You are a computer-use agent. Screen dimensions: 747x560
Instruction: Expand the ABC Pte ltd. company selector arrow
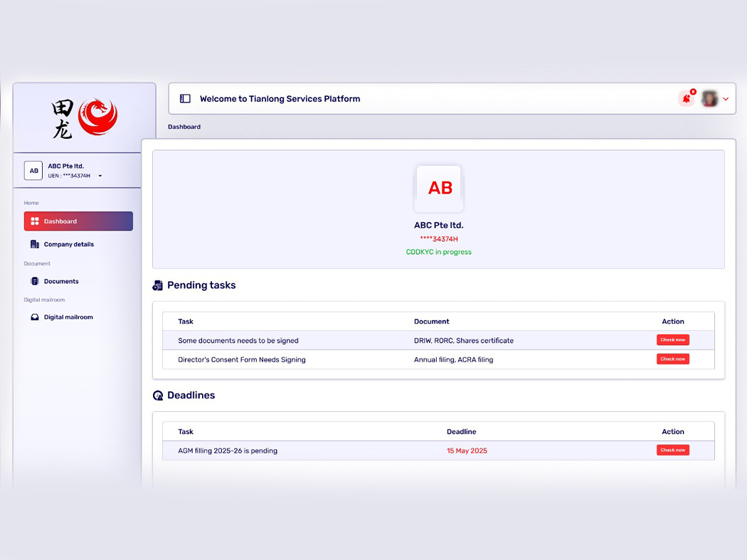(x=100, y=176)
